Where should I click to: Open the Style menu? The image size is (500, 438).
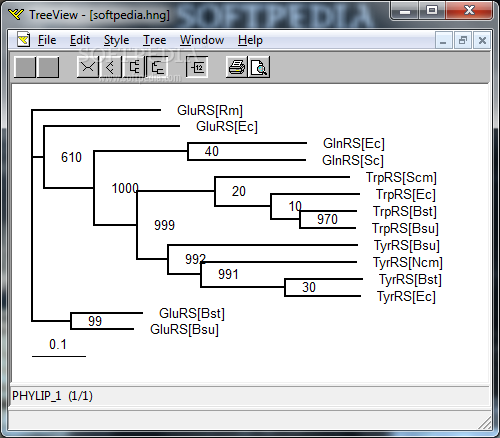coord(116,40)
